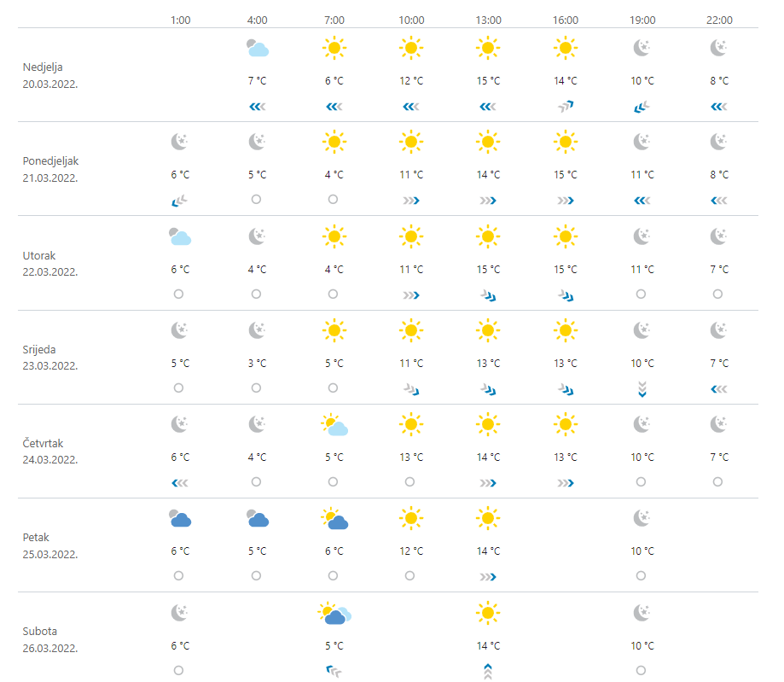This screenshot has width=784, height=682.
Task: Select the Petak 25.03.2022. row label
Action: 50,545
